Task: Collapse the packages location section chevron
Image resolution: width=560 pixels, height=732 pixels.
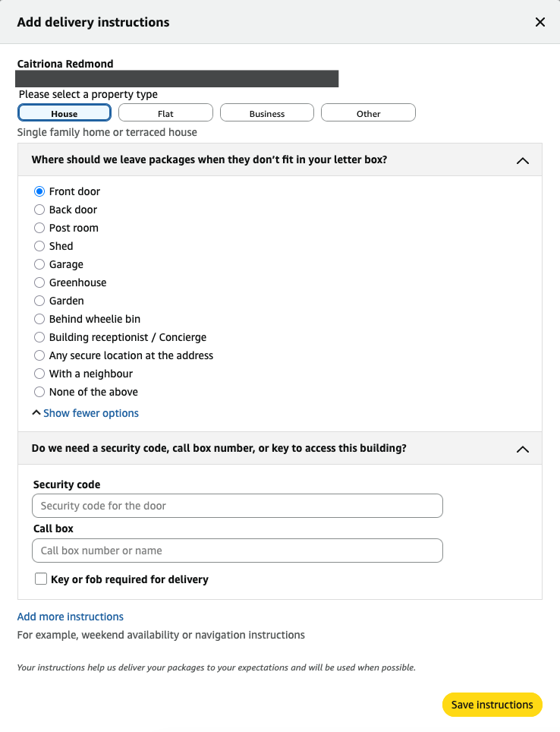Action: 522,160
